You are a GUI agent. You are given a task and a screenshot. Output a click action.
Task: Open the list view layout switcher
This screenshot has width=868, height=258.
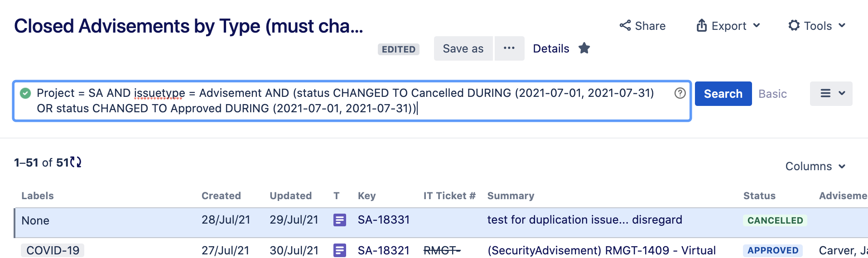coord(831,94)
